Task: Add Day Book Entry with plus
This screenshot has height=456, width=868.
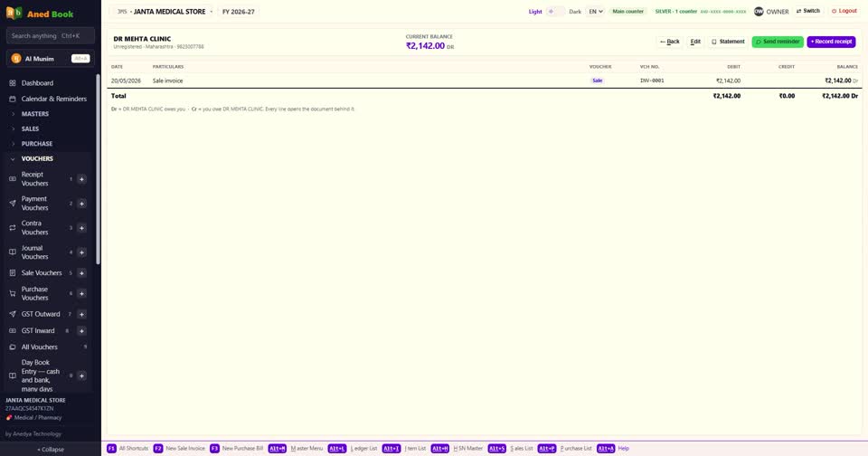Action: point(81,375)
